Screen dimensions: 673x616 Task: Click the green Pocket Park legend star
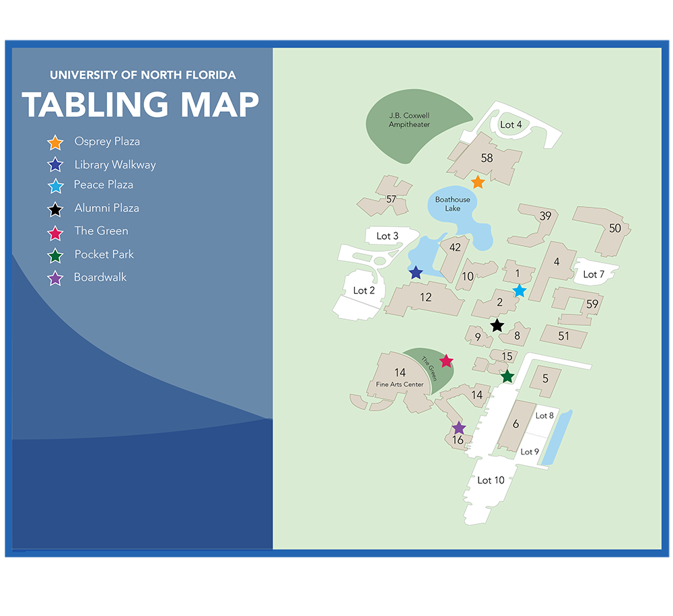click(x=55, y=256)
